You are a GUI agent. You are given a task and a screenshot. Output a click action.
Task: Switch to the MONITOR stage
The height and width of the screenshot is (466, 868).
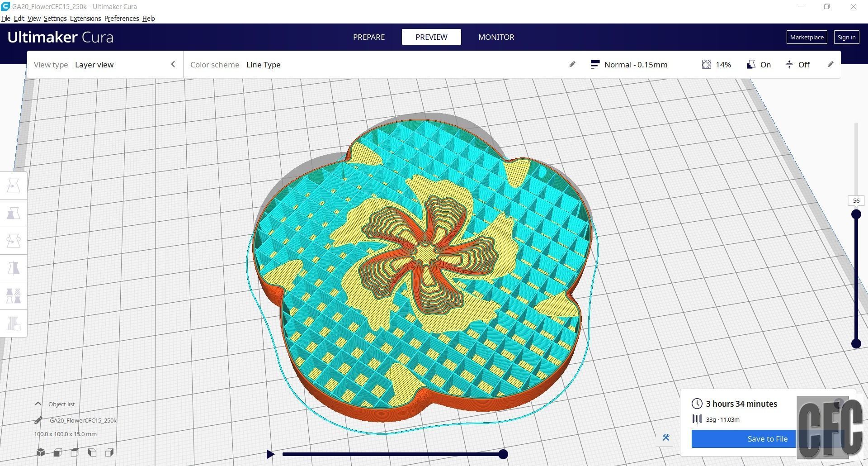point(496,37)
